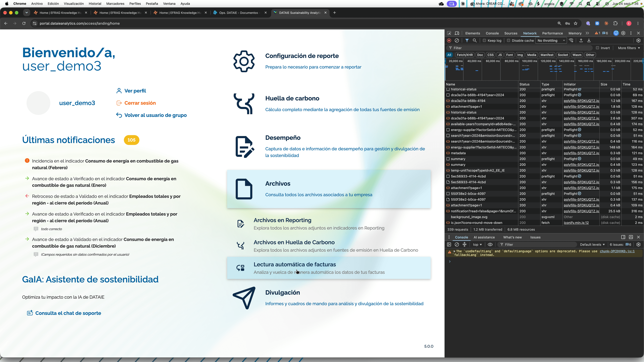Open the network conditions wifi icon
This screenshot has height=362, width=644.
coord(571,40)
